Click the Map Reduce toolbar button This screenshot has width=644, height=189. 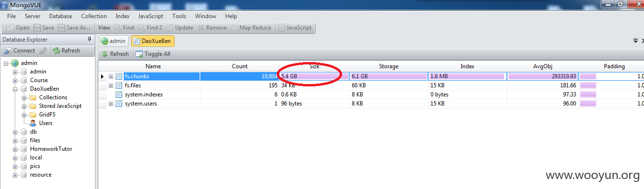(x=251, y=28)
